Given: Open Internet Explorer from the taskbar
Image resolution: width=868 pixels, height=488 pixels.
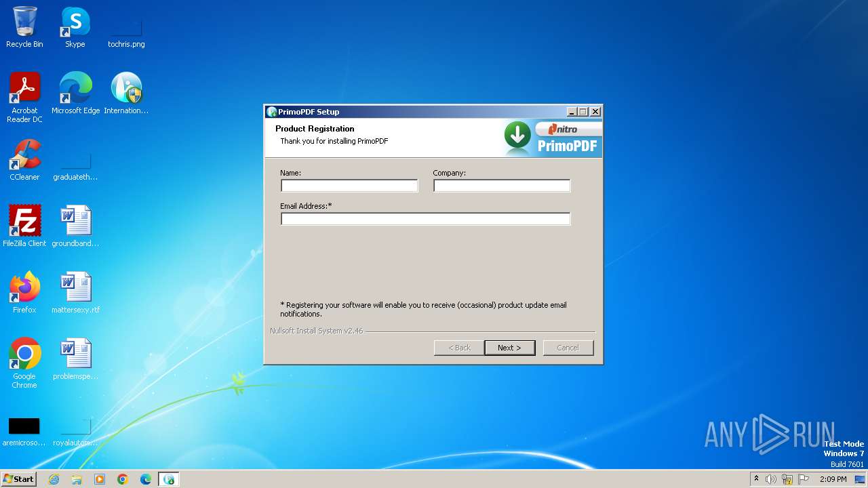Looking at the screenshot, I should pos(54,479).
